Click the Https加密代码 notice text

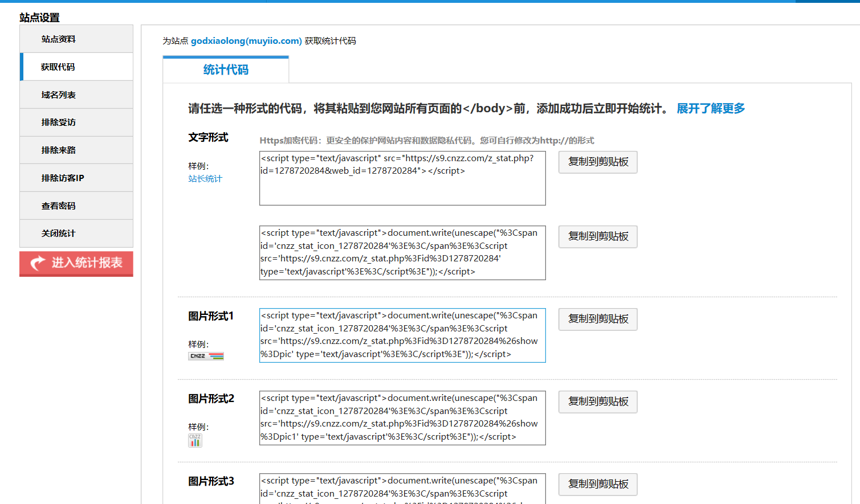(x=427, y=141)
